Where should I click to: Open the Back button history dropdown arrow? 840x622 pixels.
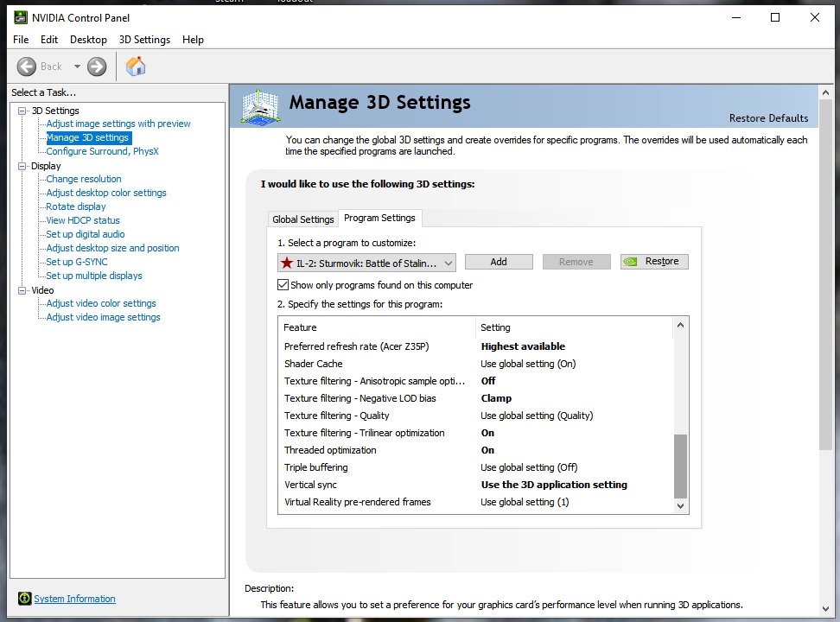[x=76, y=67]
